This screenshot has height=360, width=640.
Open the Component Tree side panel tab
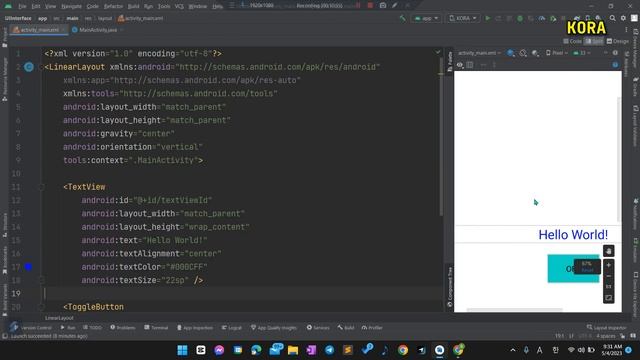point(450,287)
